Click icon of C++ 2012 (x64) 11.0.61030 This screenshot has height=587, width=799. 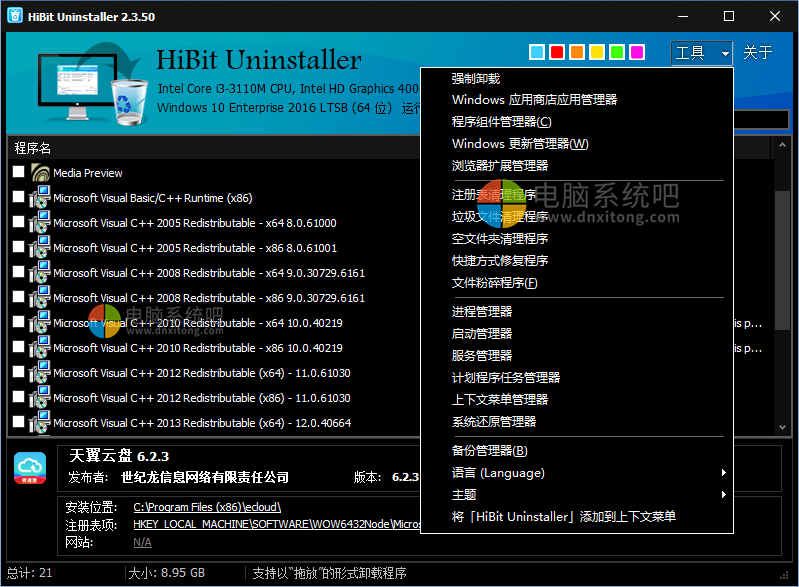click(40, 372)
